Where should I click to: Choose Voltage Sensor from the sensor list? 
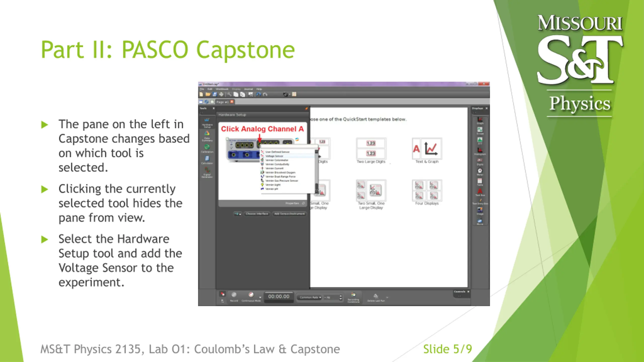tap(288, 156)
